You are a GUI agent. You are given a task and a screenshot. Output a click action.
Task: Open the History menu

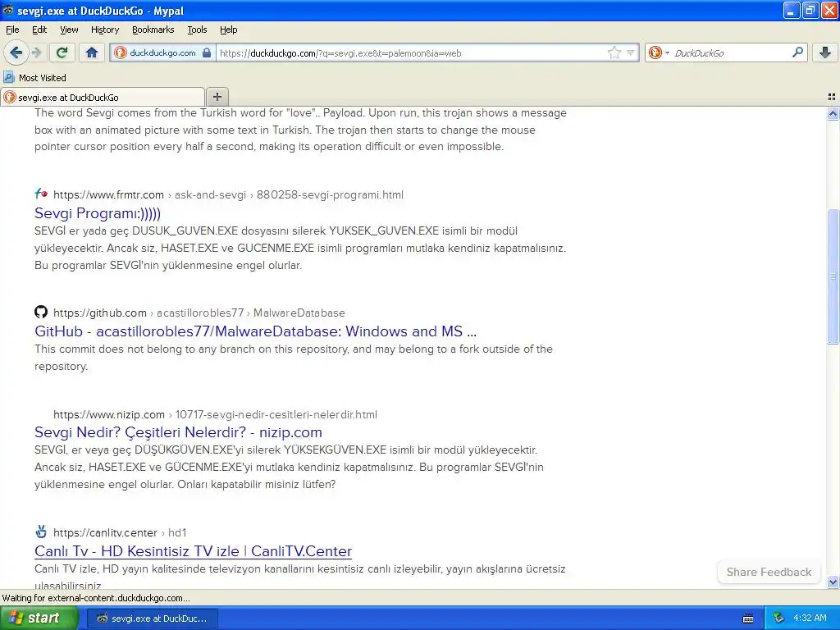point(104,30)
